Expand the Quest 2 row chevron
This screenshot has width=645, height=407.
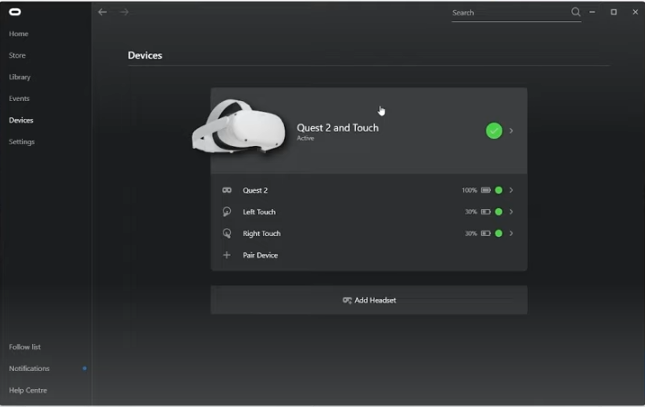(511, 190)
